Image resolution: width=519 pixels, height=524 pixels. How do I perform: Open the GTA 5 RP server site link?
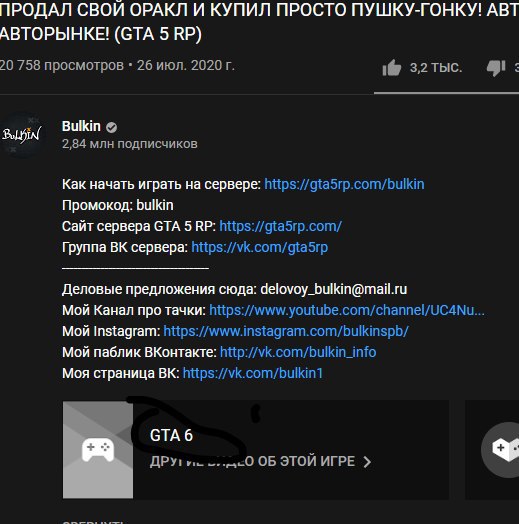[280, 226]
